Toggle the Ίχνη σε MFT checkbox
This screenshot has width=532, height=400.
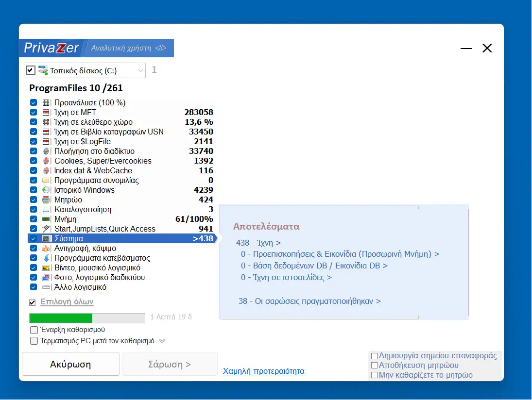click(33, 113)
